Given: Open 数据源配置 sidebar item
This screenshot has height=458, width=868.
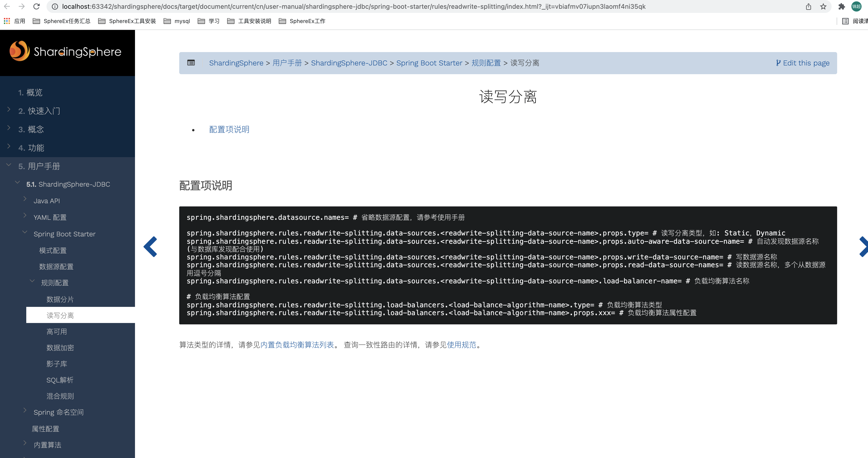Looking at the screenshot, I should pyautogui.click(x=56, y=267).
